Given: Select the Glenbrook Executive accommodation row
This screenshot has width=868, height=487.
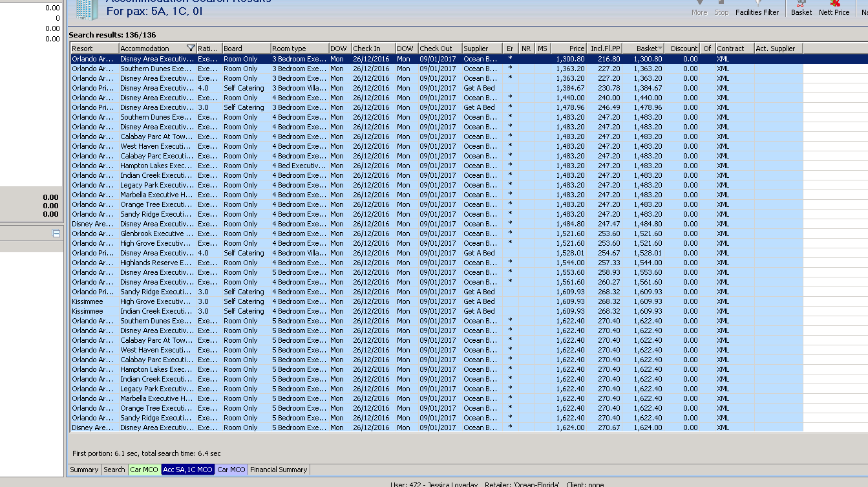Looking at the screenshot, I should pyautogui.click(x=436, y=233).
